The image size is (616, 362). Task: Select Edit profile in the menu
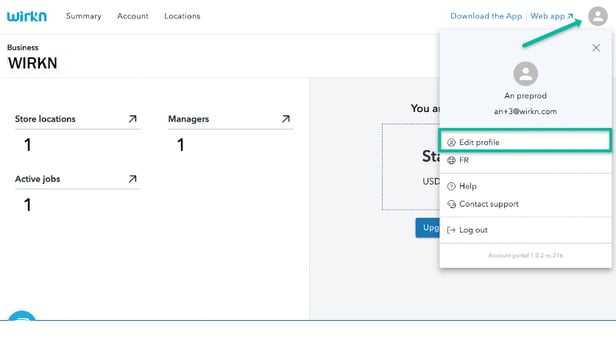pos(525,141)
